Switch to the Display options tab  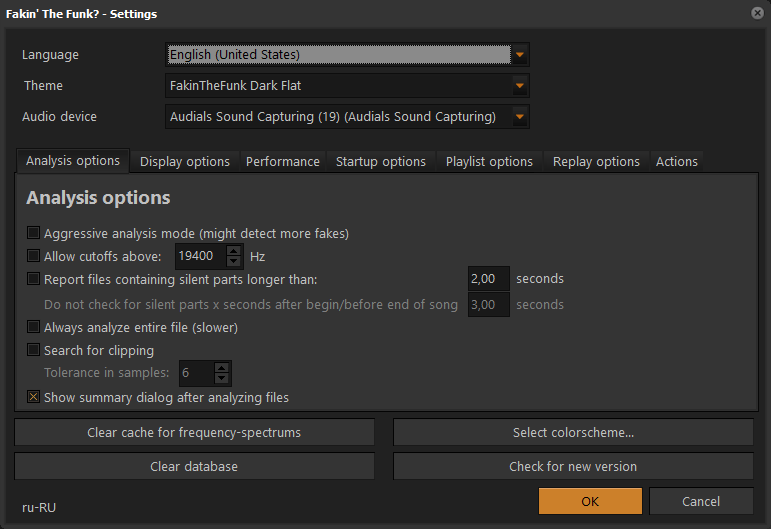pos(184,161)
